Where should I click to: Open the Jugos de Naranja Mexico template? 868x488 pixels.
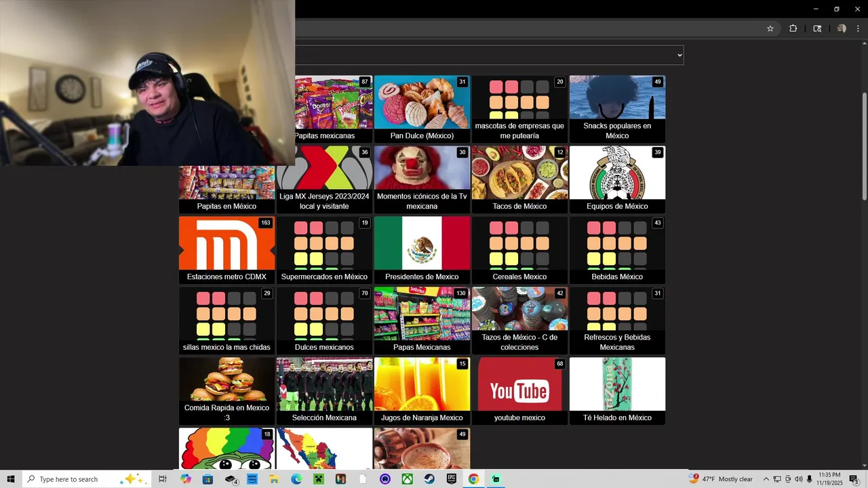pos(422,390)
